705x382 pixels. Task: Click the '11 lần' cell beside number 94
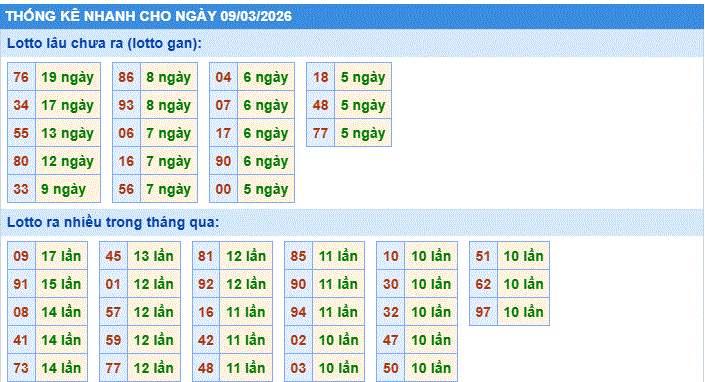coord(339,312)
